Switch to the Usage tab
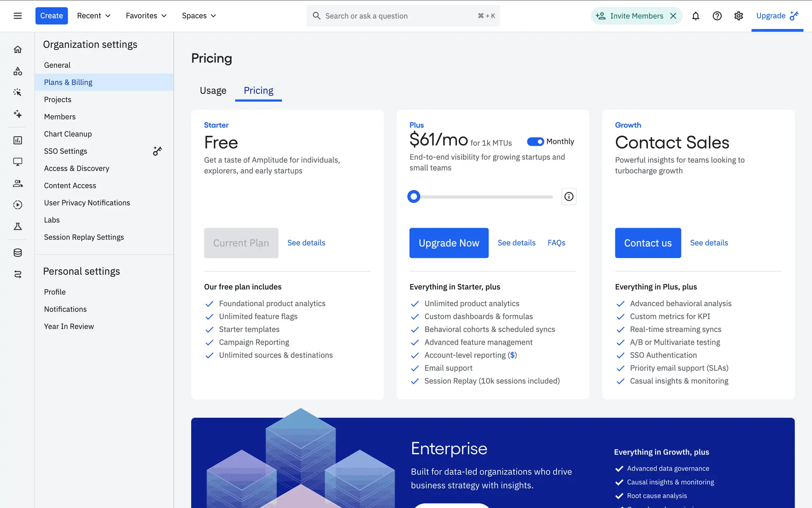Image resolution: width=812 pixels, height=508 pixels. pyautogui.click(x=213, y=91)
